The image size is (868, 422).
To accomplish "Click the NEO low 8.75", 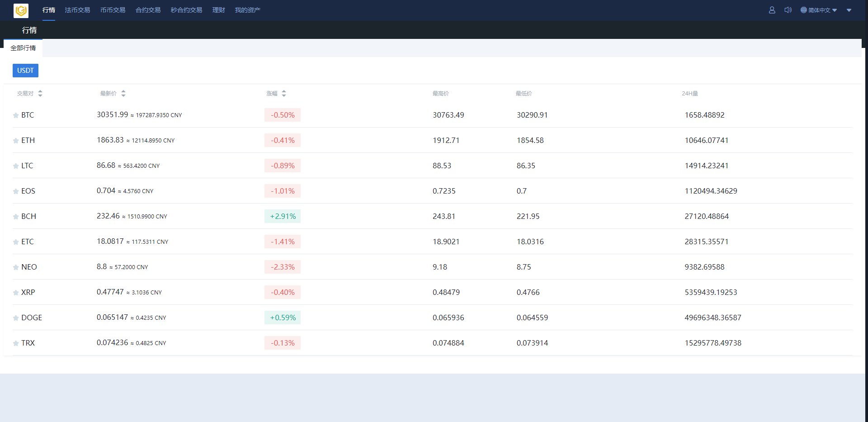I will coord(524,267).
